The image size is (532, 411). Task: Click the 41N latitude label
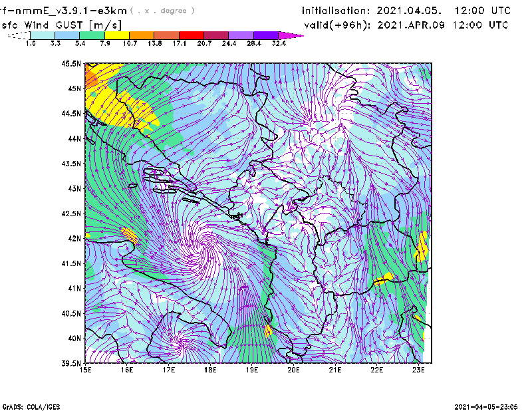74,288
